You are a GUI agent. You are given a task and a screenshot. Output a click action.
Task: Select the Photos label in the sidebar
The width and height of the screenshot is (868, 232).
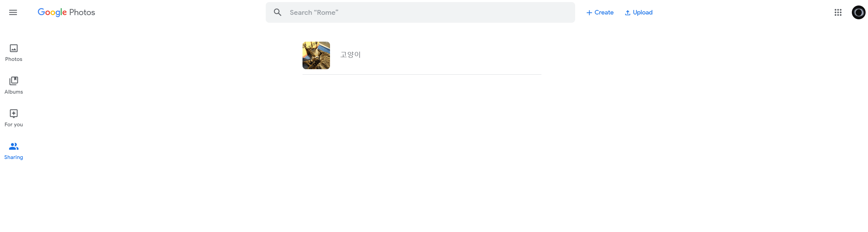14,59
